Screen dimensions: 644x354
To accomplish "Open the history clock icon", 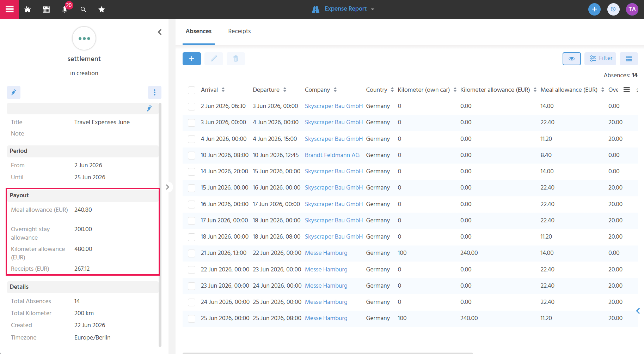I will click(613, 9).
